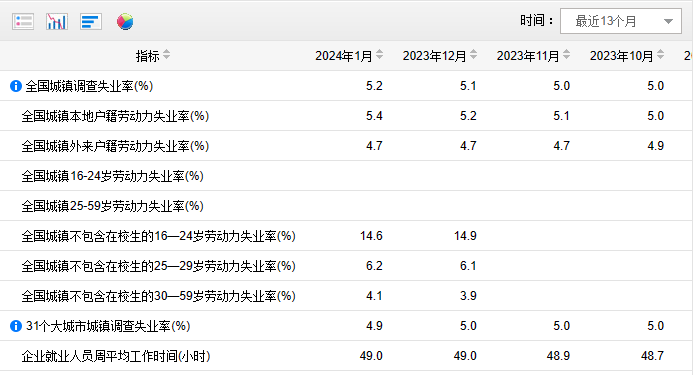Select 全国城镇25-59岁劳动力失业率(%) row label
This screenshot has height=375, width=697.
pyautogui.click(x=112, y=206)
